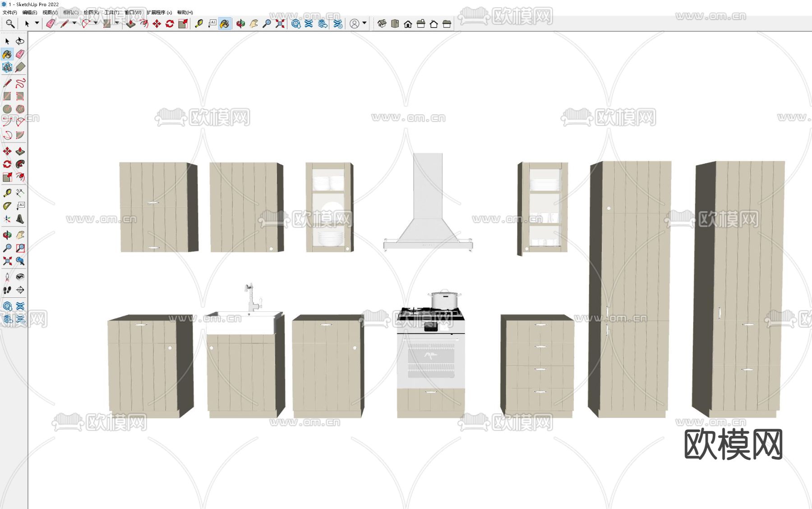
Task: Click the search magnifier in the top toolbar
Action: (10, 23)
